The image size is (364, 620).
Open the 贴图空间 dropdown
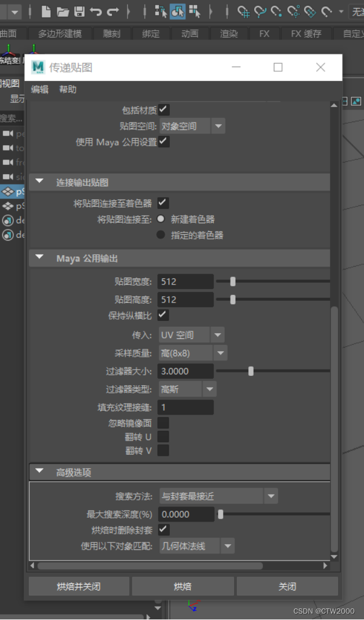click(192, 126)
